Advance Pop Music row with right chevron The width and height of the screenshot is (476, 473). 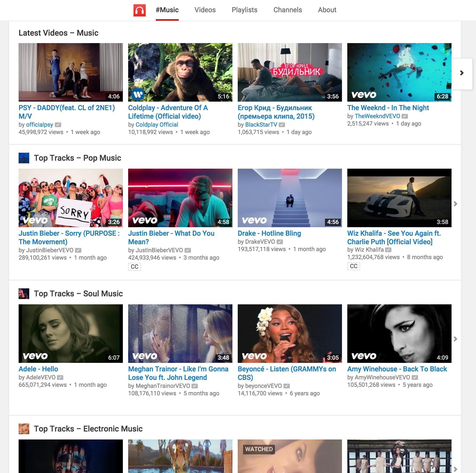tap(456, 204)
